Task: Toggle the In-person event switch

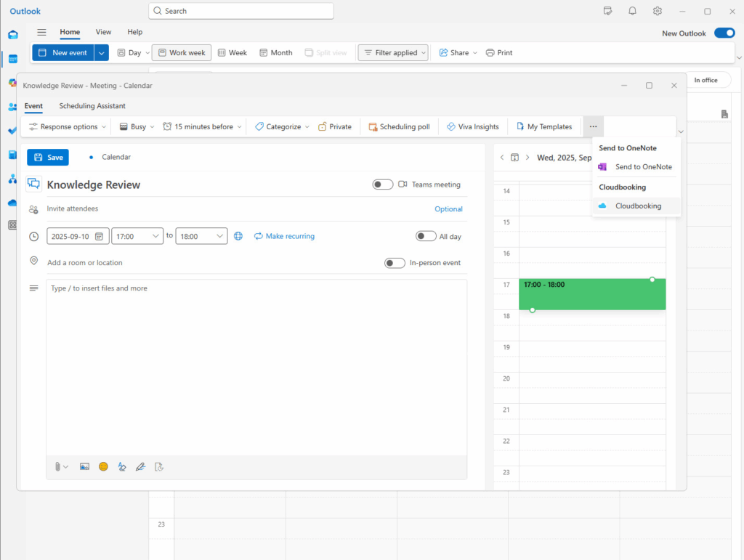Action: (x=395, y=263)
